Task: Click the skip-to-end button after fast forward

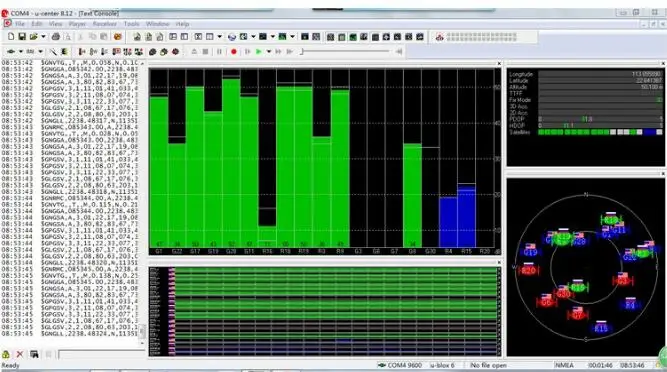Action: 290,51
